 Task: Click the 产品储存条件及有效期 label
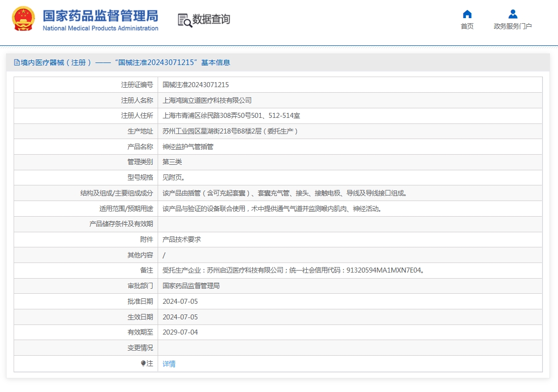tap(121, 224)
